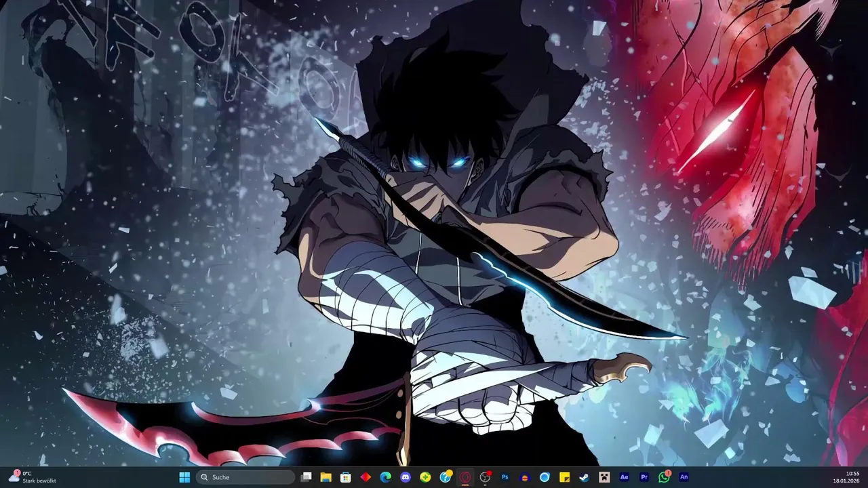This screenshot has width=868, height=488.
Task: Open File Explorer from the taskbar
Action: coord(326,477)
